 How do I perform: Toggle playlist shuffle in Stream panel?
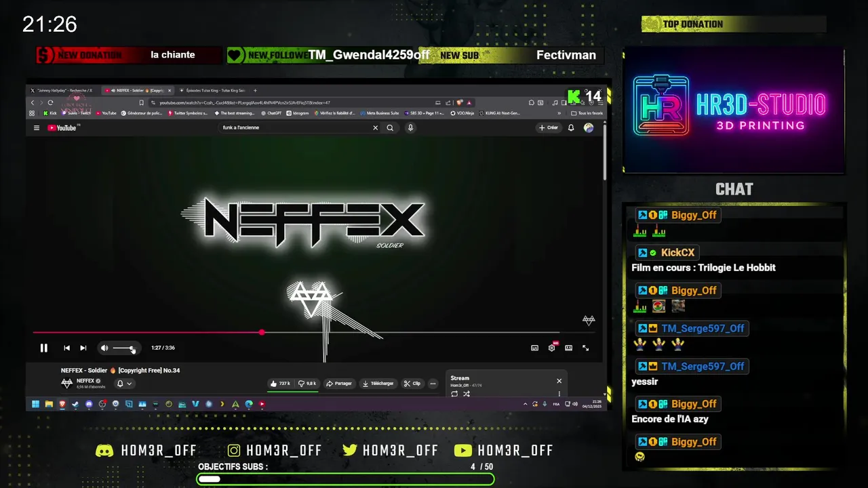coord(466,394)
